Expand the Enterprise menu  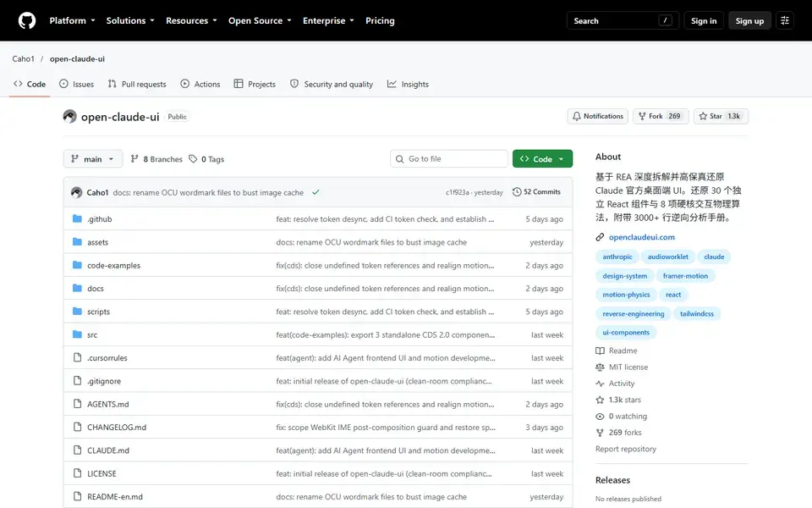point(328,20)
